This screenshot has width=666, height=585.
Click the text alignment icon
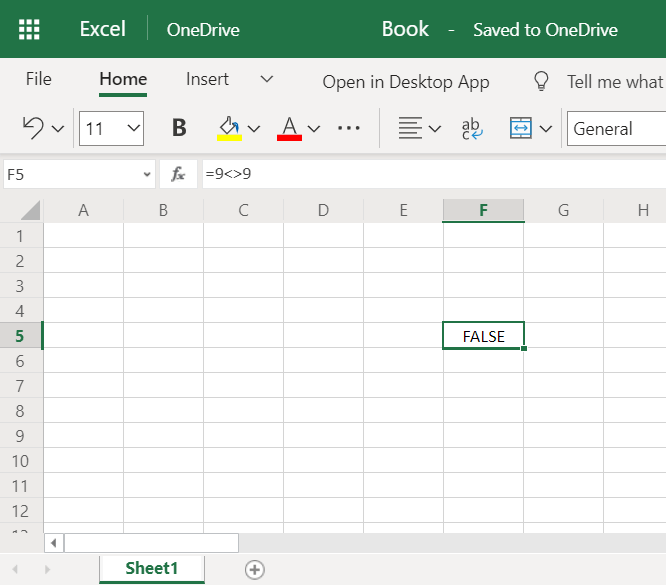(x=409, y=128)
